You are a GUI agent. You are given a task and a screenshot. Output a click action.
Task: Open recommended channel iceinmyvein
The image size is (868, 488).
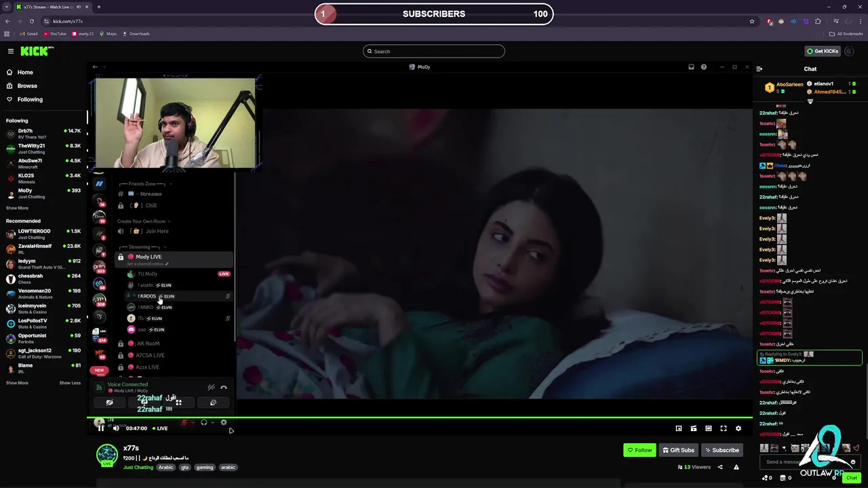click(43, 308)
